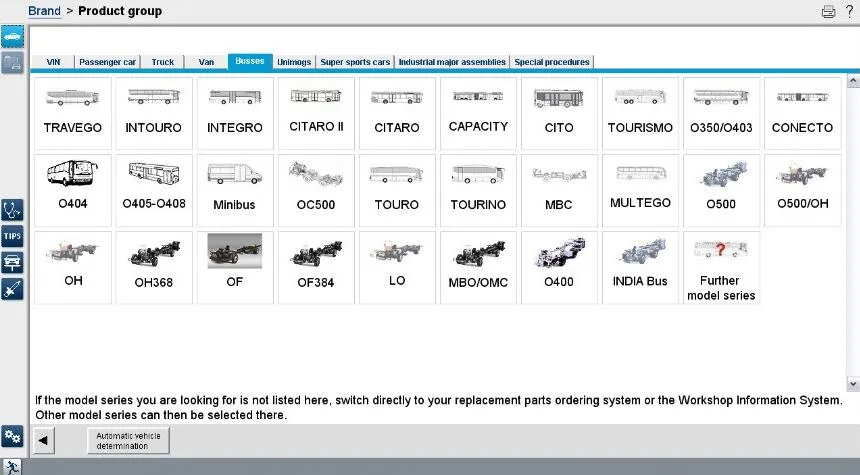The image size is (860, 475).
Task: Choose the O400 model series tile
Action: click(559, 268)
